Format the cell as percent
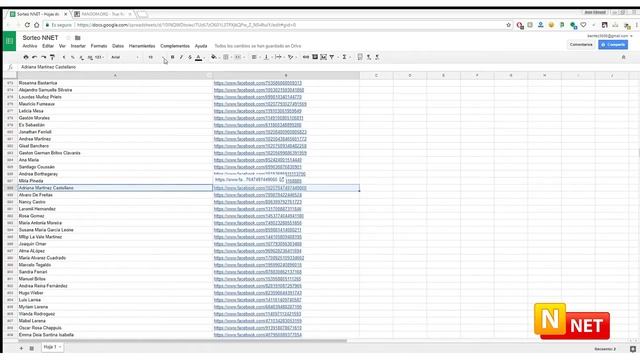Image resolution: width=640 pixels, height=360 pixels. [73, 57]
